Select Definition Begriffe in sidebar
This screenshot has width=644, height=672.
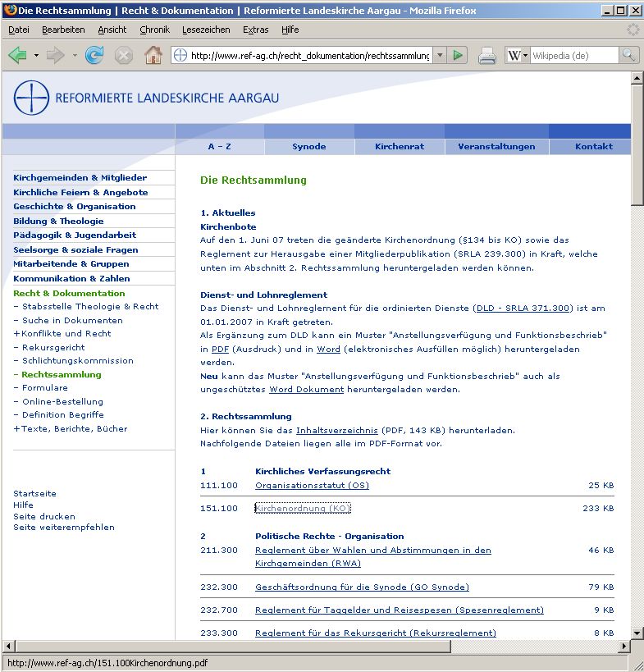tap(63, 414)
